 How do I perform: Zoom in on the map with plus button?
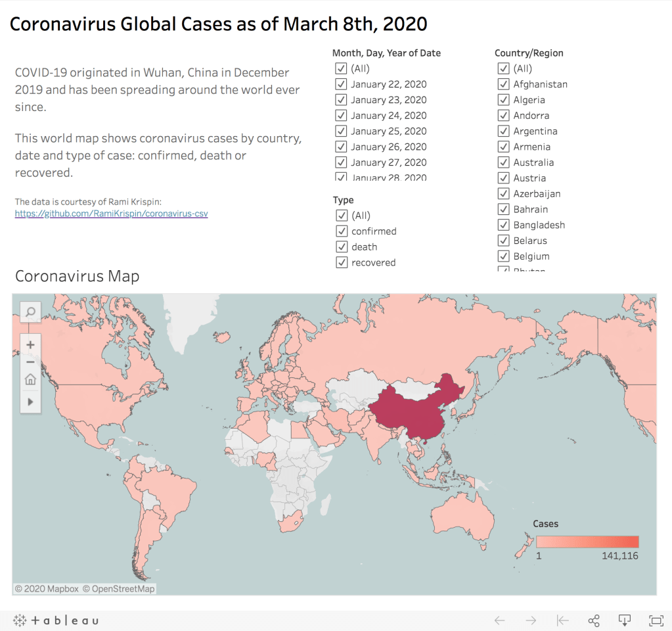(x=30, y=344)
